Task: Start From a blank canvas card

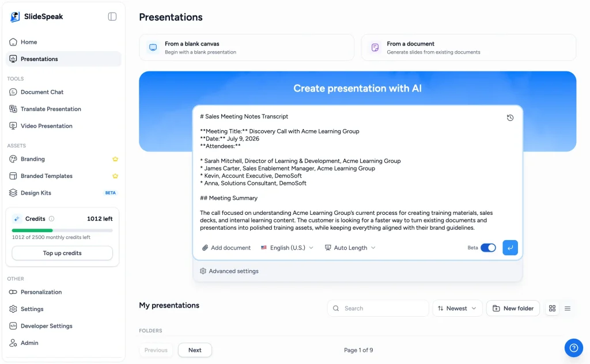Action: point(247,47)
